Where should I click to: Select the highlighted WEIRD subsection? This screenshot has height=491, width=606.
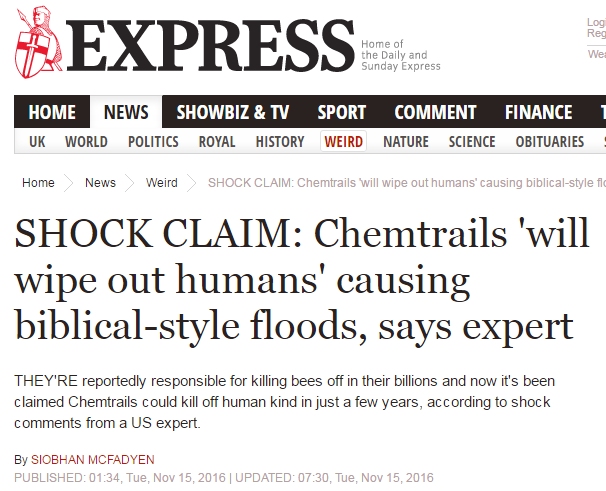point(344,142)
